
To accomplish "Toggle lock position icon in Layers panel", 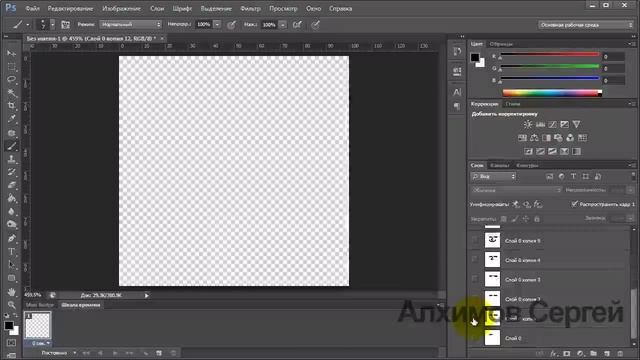I will tap(526, 219).
